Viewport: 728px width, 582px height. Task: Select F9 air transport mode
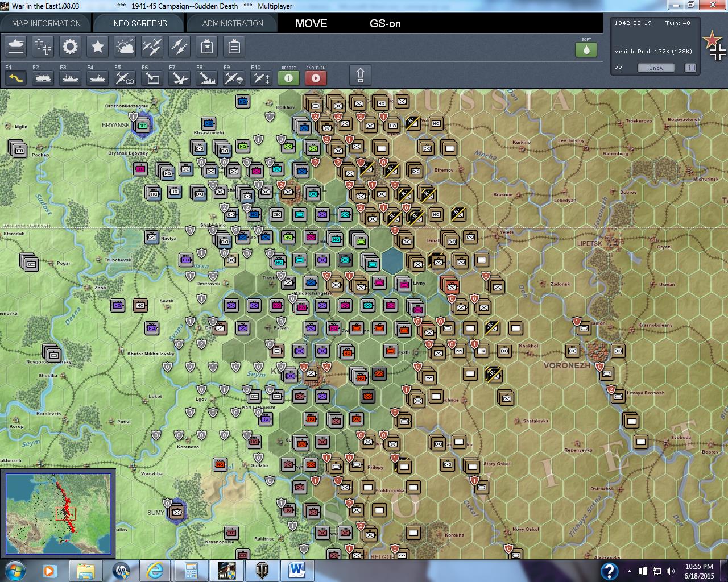pyautogui.click(x=234, y=77)
